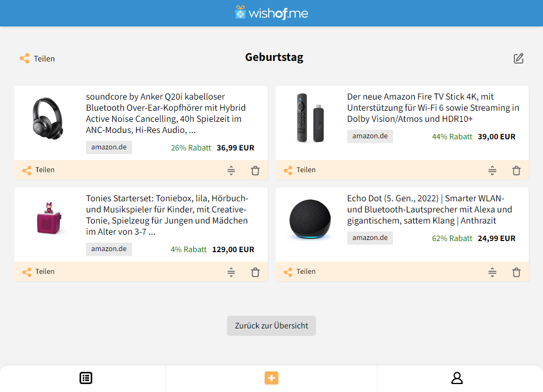Delete the Fire TV Stick item
Image resolution: width=543 pixels, height=392 pixels.
516,170
